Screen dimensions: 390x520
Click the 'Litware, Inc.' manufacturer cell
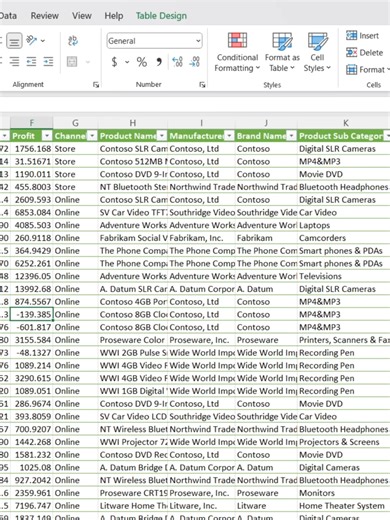201,506
